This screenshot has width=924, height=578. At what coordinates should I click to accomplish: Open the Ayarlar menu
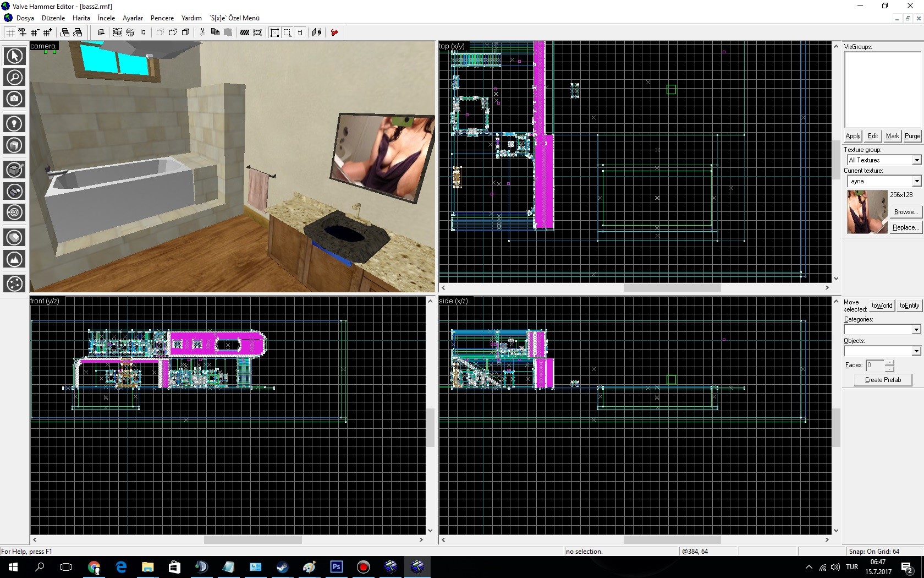click(x=133, y=18)
